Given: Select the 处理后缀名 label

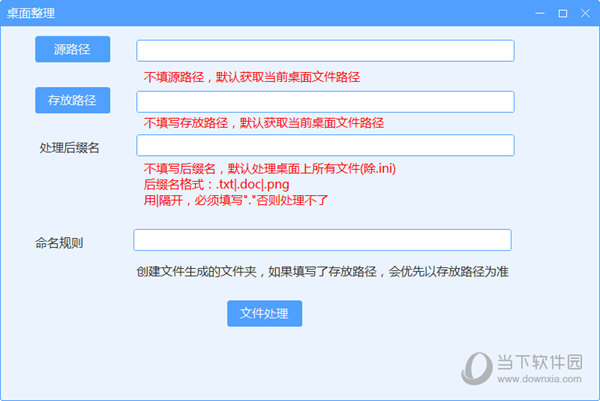Looking at the screenshot, I should (69, 148).
